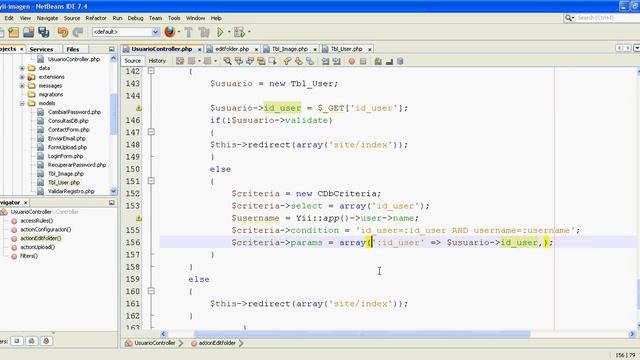Click the Find Previous Occurrence icon

coord(238,61)
